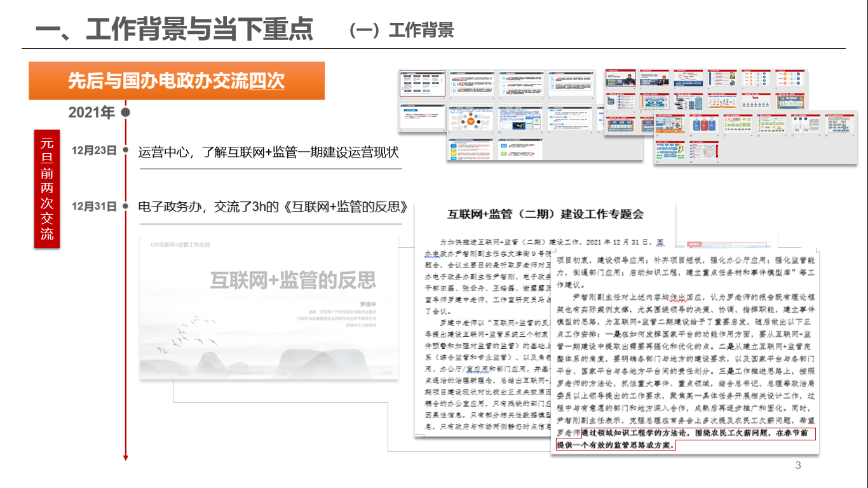
Task: Click the orange banner "先后与国办电政办交流四次"
Action: pyautogui.click(x=177, y=81)
